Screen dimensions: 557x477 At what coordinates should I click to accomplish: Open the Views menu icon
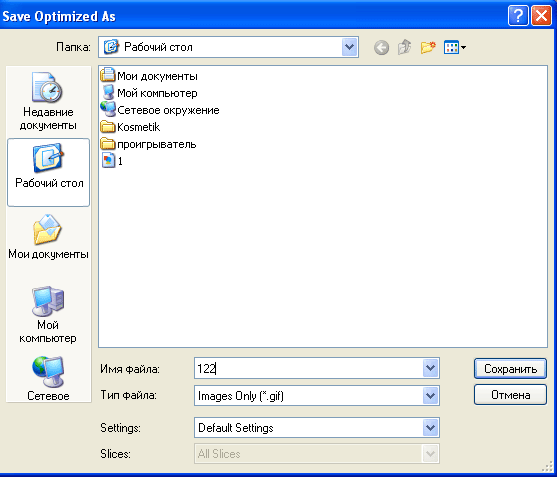(x=455, y=47)
